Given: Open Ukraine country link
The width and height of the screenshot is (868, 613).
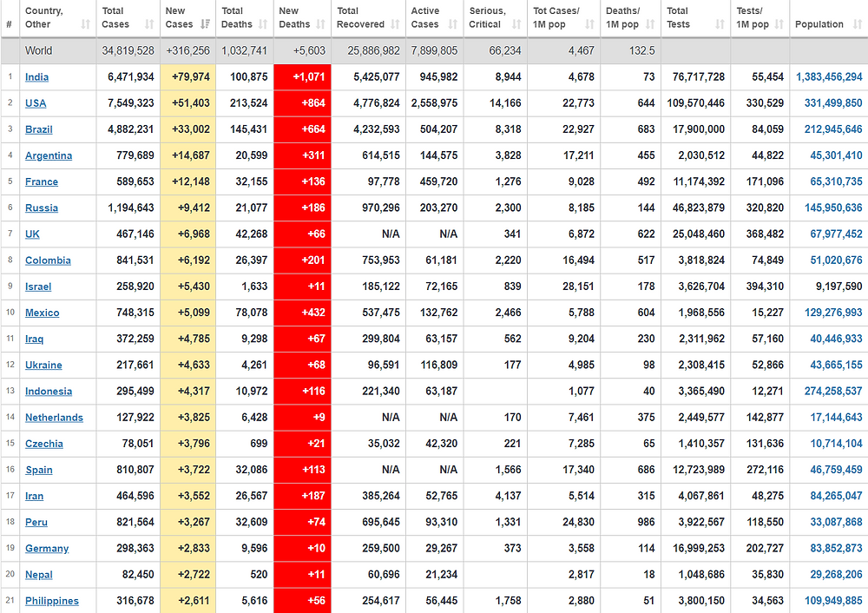Looking at the screenshot, I should [43, 365].
